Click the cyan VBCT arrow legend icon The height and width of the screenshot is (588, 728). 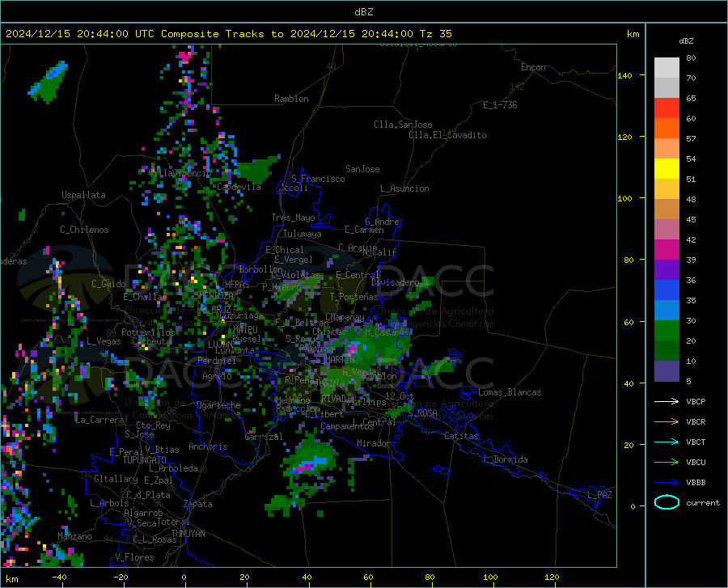667,442
